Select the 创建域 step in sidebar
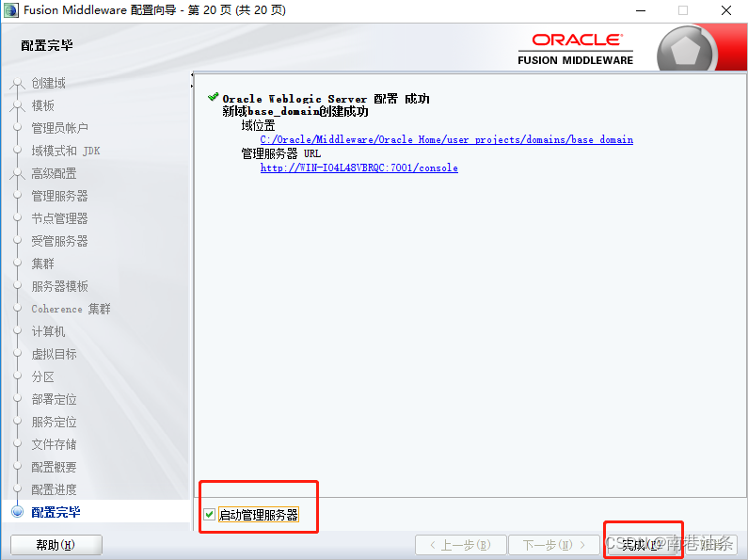 pos(48,83)
